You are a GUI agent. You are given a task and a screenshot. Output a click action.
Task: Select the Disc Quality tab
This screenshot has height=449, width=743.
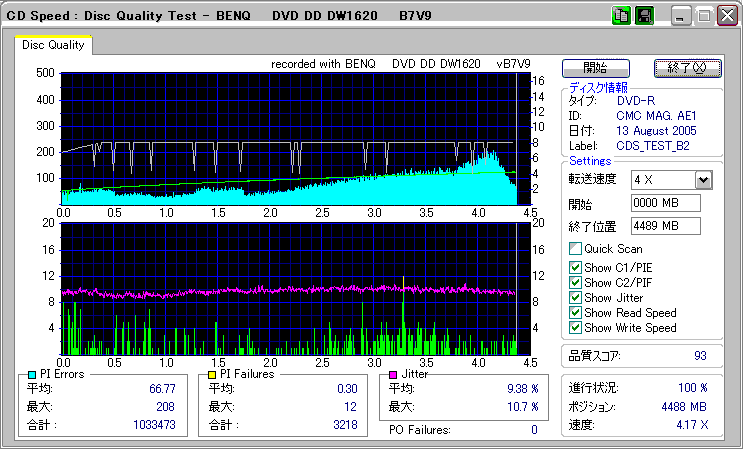coord(53,45)
